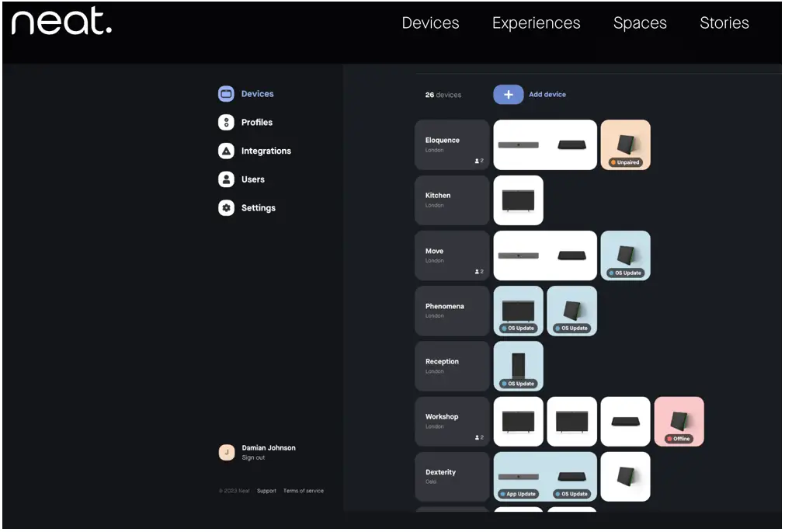Open Users via the person icon
Screen dimensions: 785x532
pyautogui.click(x=225, y=179)
